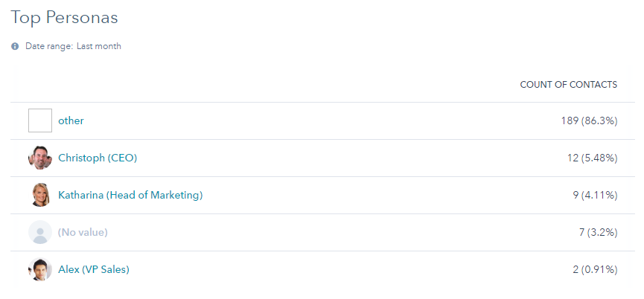Click the Top Personas report title

65,18
